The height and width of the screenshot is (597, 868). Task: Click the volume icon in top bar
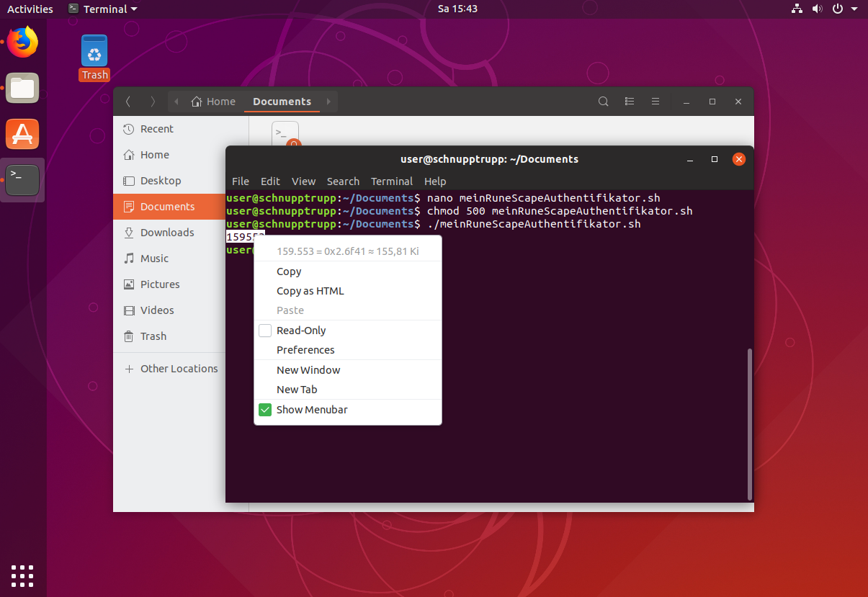point(817,9)
